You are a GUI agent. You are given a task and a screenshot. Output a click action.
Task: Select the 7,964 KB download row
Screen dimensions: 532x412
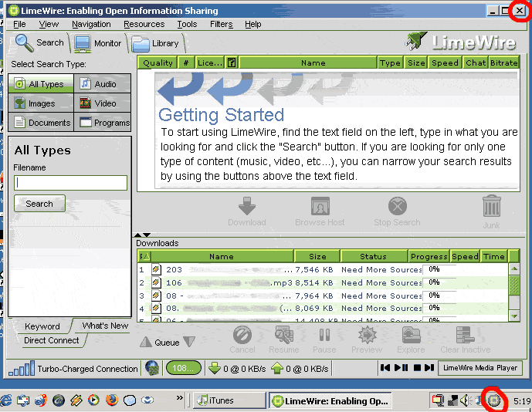click(x=323, y=295)
